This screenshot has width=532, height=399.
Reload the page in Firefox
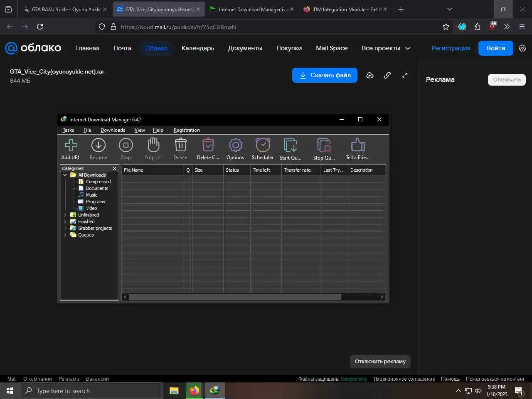pos(40,27)
